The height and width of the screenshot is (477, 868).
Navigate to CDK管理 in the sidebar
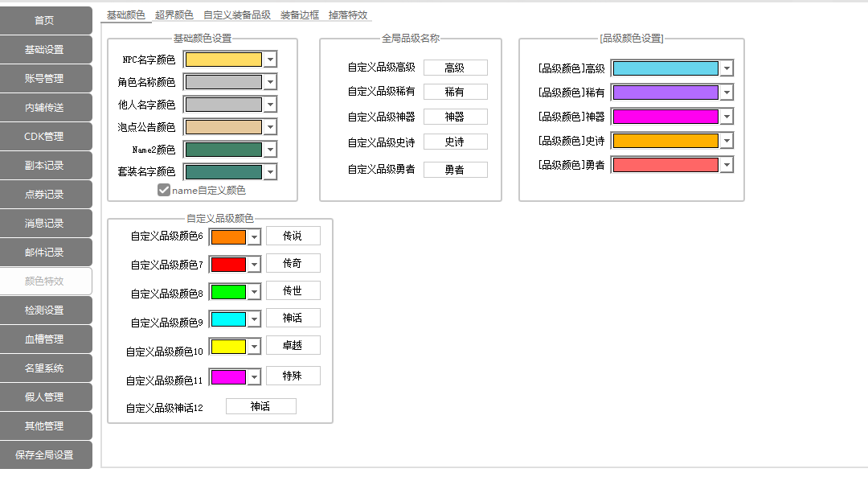(45, 137)
